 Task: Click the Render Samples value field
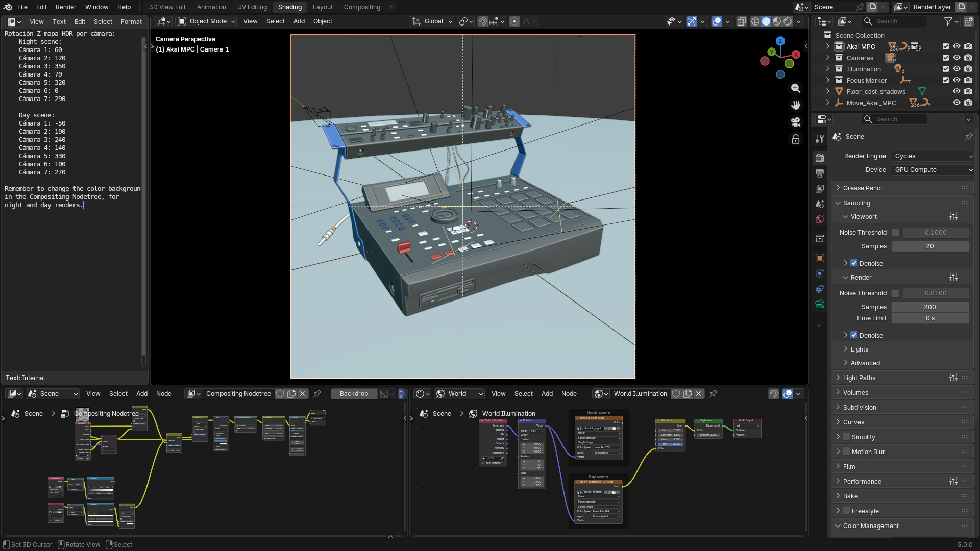[929, 307]
